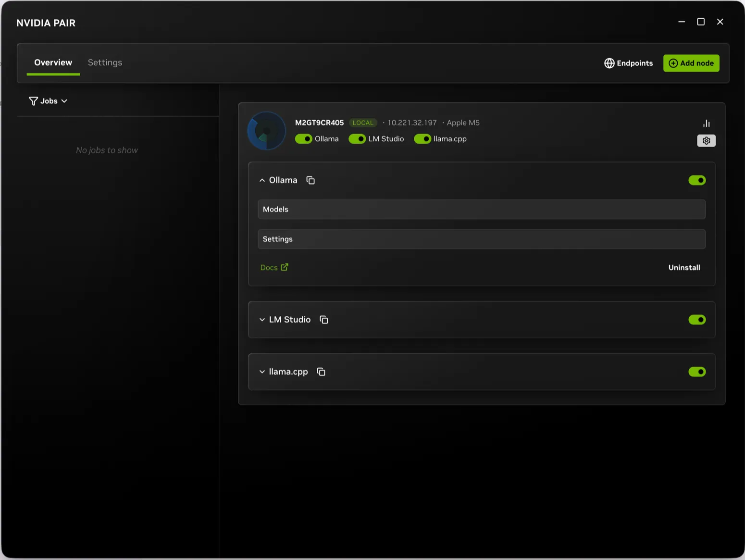Copy the Ollama endpoint using its copy icon
This screenshot has height=560, width=745.
(x=310, y=180)
